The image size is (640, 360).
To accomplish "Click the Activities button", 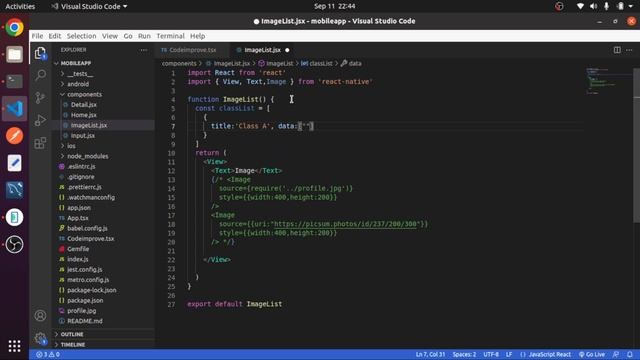I will (20, 6).
